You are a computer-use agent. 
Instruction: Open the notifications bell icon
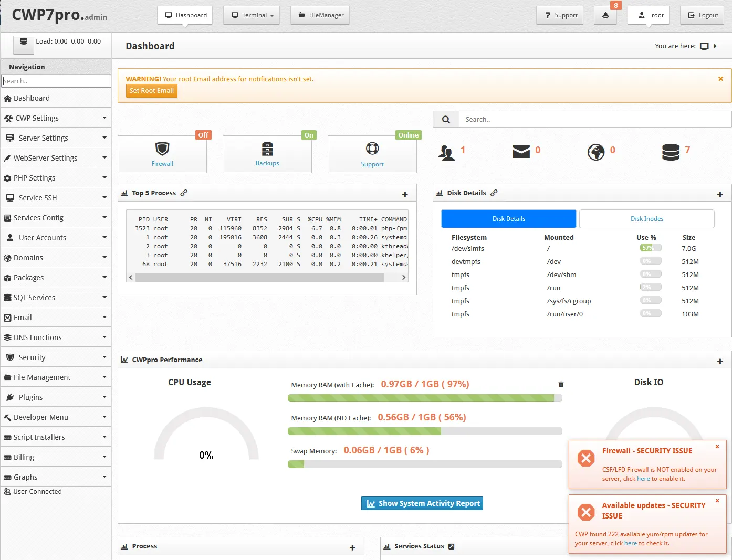[x=605, y=15]
